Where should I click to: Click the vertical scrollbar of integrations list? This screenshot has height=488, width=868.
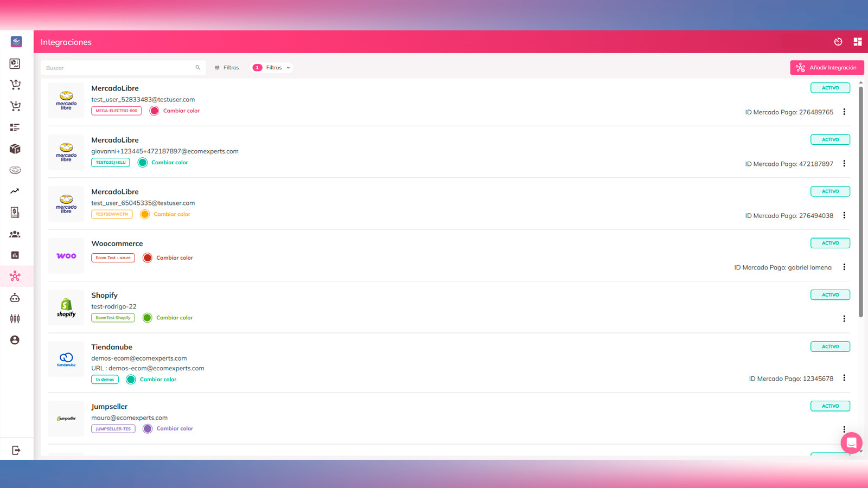861,202
